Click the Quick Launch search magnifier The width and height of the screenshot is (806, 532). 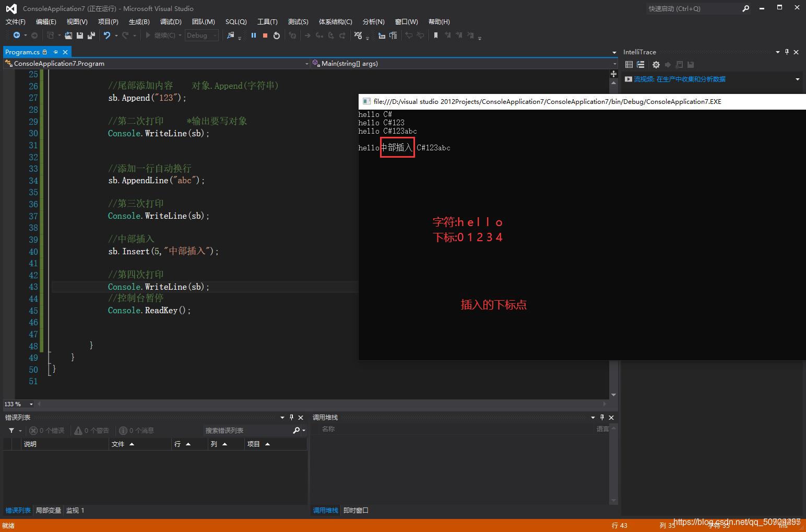(x=746, y=8)
